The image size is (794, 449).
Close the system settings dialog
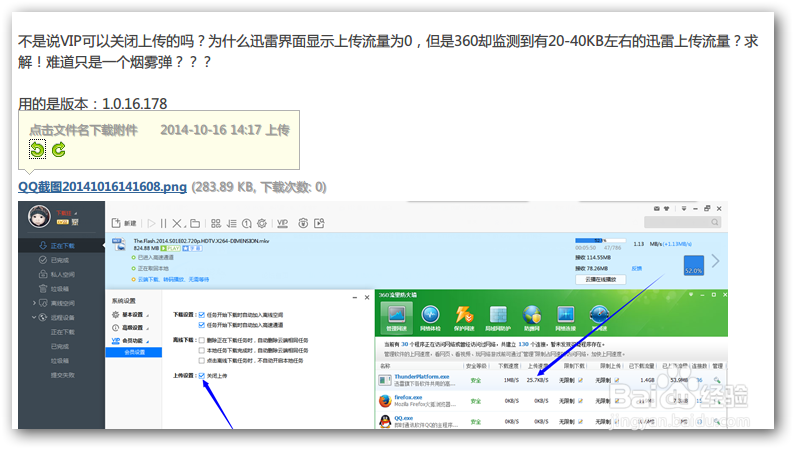pyautogui.click(x=367, y=297)
